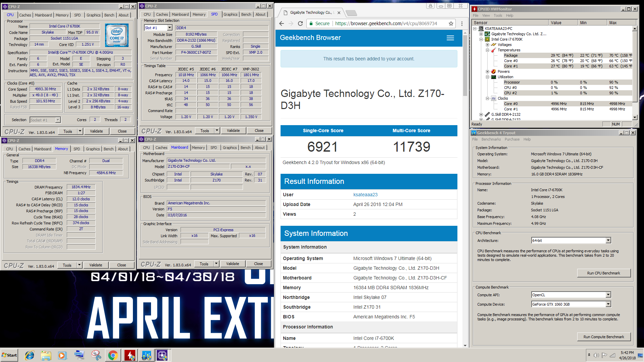Viewport: 644px width, 362px height.
Task: Open Internet Explorer from the taskbar
Action: [x=30, y=355]
